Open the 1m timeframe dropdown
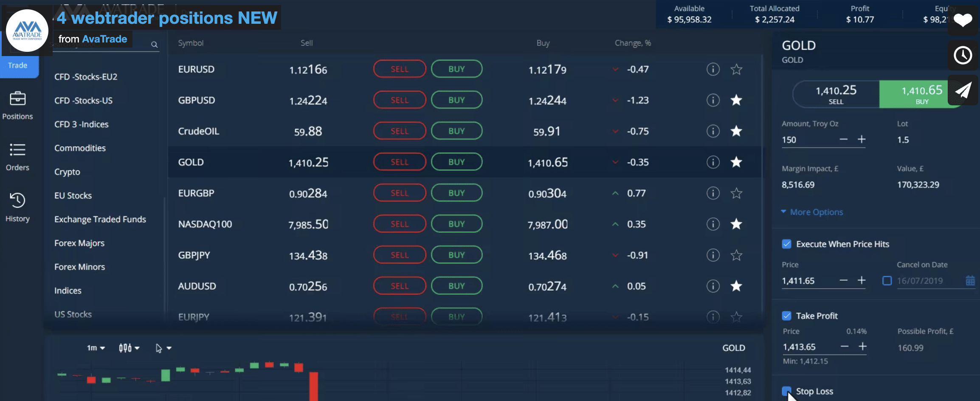This screenshot has width=980, height=401. tap(96, 348)
